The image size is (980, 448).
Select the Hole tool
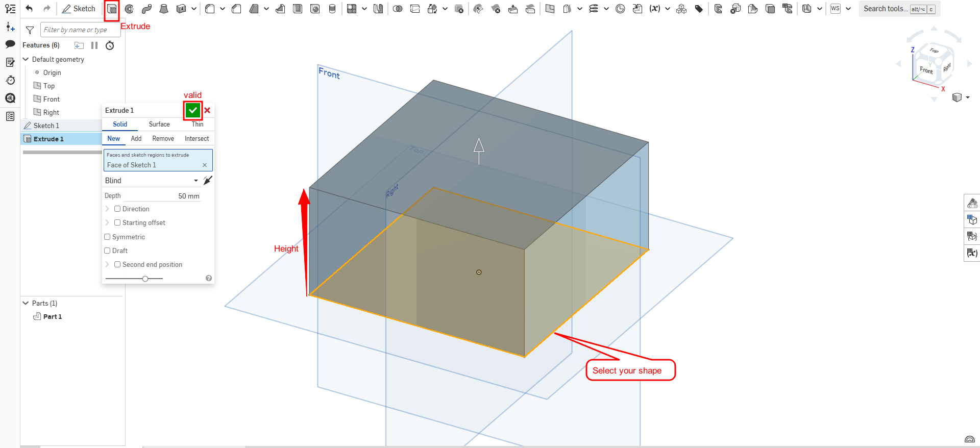(x=315, y=9)
